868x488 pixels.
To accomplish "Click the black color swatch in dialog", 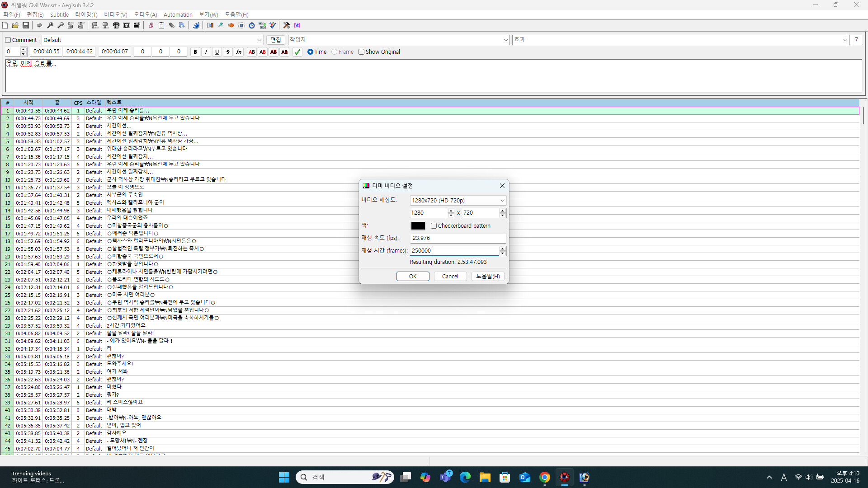I will pyautogui.click(x=418, y=226).
